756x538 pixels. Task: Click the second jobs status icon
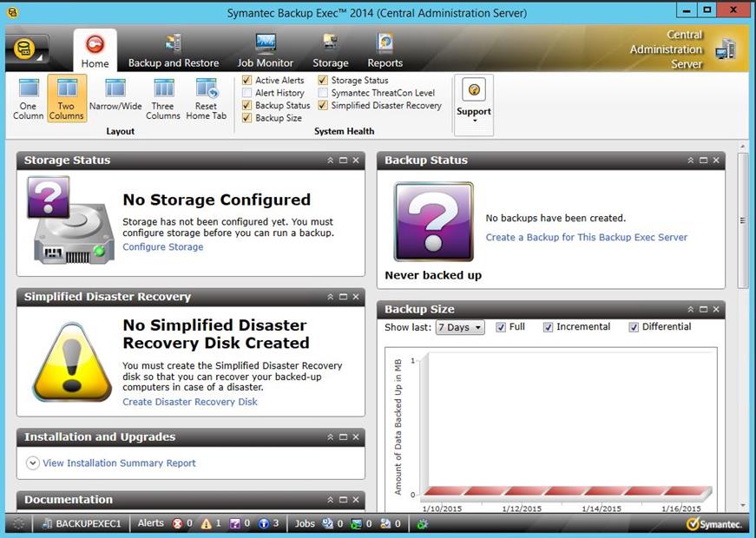click(x=357, y=523)
